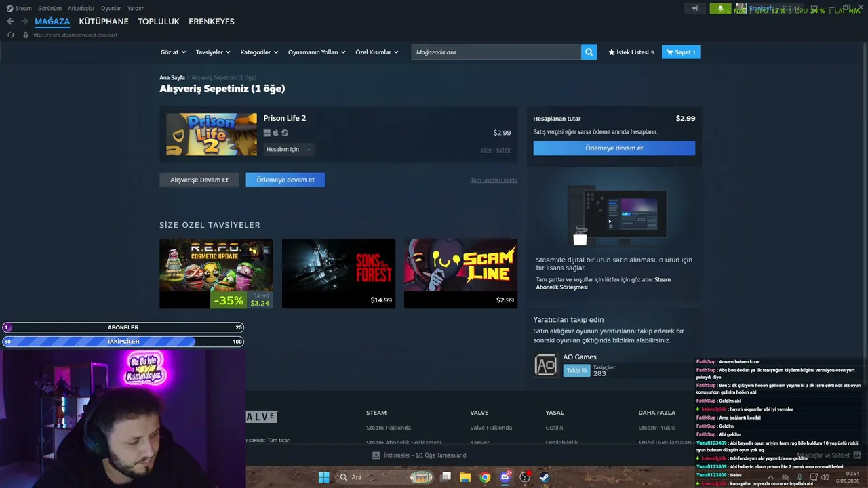Click Tüm ürünleri kaldır link
Screen dimensions: 868x488
(494, 180)
